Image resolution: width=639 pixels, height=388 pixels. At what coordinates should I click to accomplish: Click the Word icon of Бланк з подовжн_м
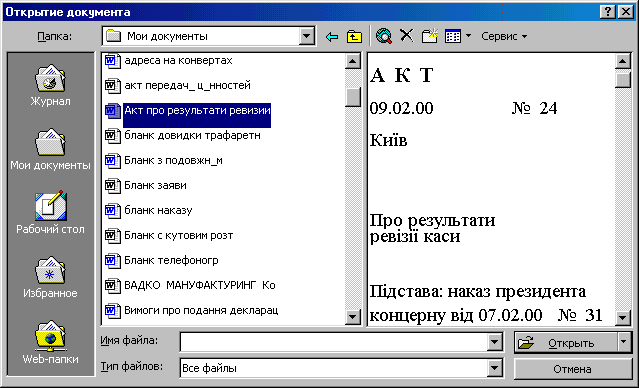113,161
